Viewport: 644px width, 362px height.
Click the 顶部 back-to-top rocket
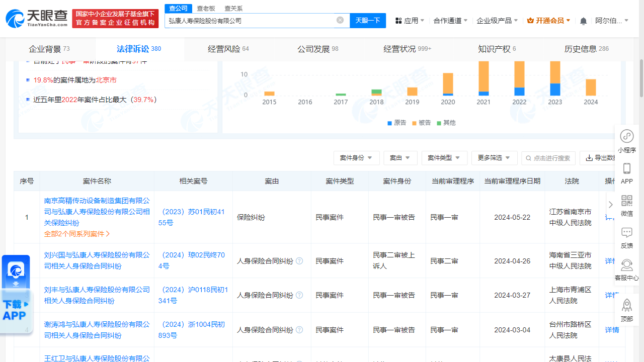point(627,310)
